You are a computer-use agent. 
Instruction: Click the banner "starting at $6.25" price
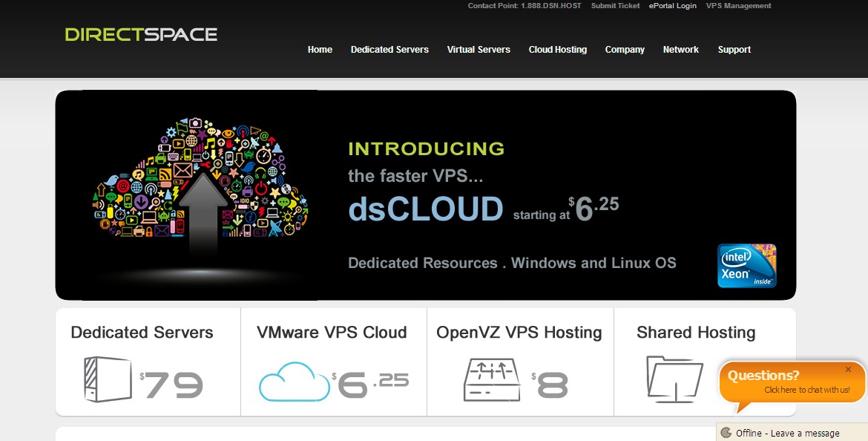coord(566,209)
